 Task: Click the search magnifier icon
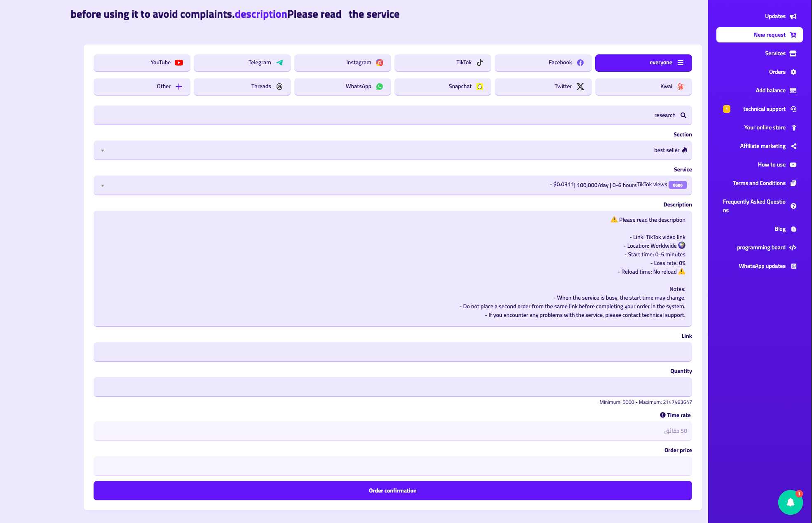tap(683, 115)
